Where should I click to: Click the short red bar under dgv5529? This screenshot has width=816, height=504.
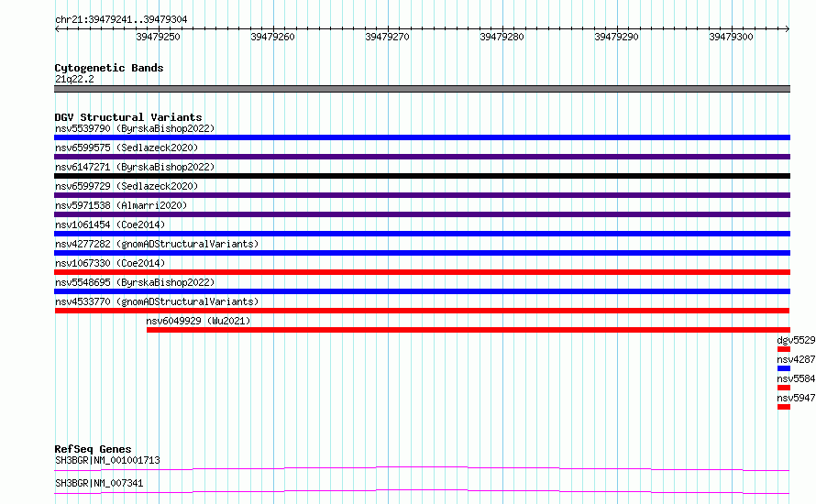click(784, 349)
